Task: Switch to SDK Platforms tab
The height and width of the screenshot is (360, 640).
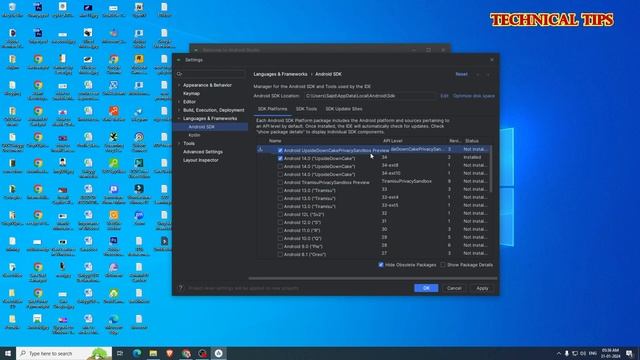Action: [272, 109]
